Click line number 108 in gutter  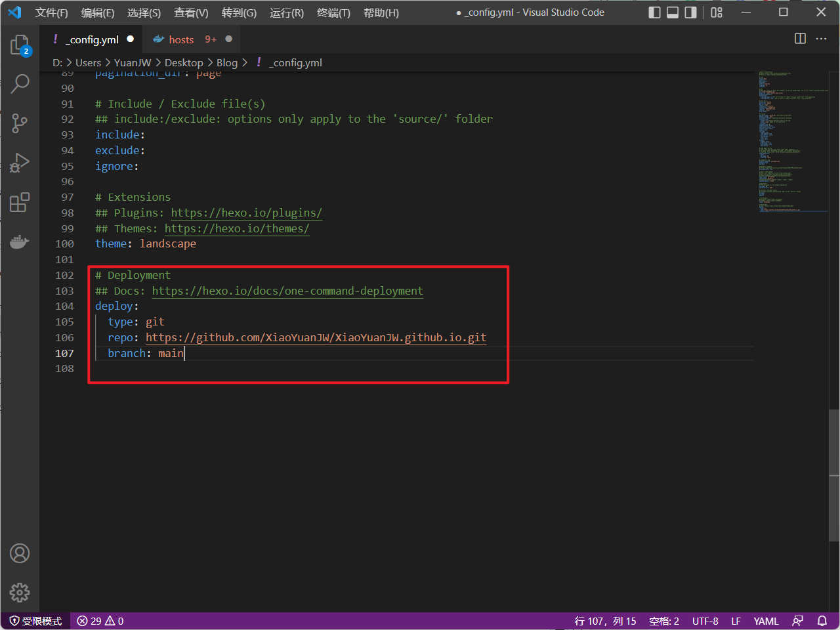(65, 369)
